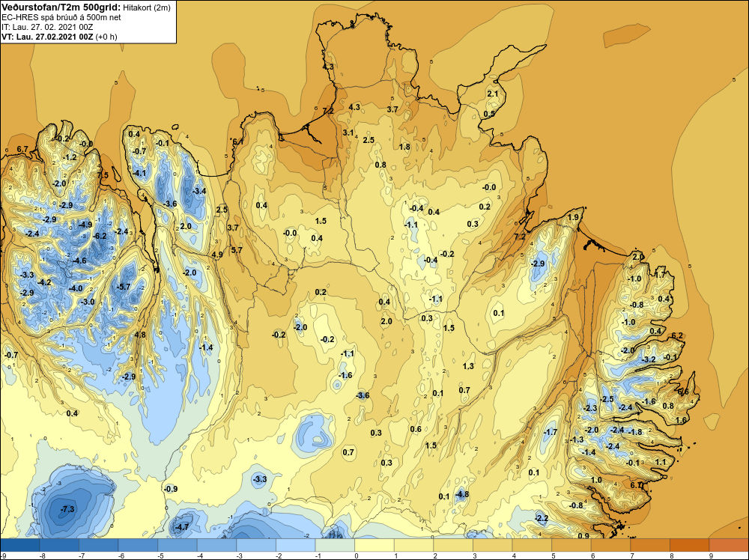Click the 'Veðurstofan/T2m 500grid:' title text
The height and width of the screenshot is (560, 749).
(60, 7)
